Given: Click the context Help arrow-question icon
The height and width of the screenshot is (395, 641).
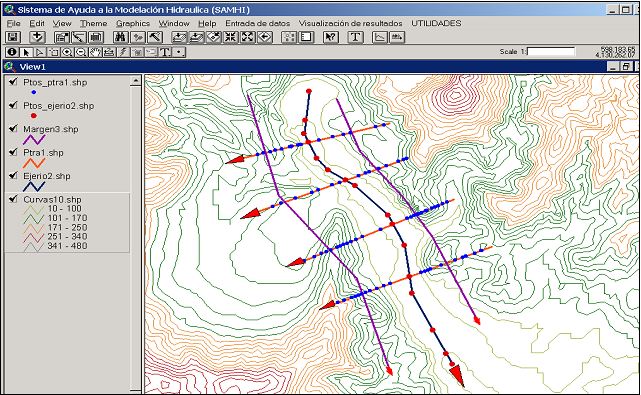Looking at the screenshot, I should click(330, 37).
